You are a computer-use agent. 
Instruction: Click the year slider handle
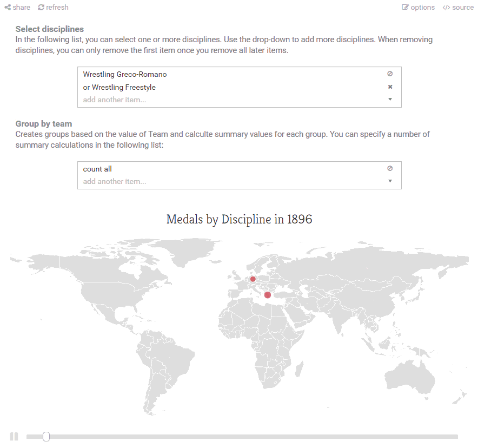tap(46, 437)
